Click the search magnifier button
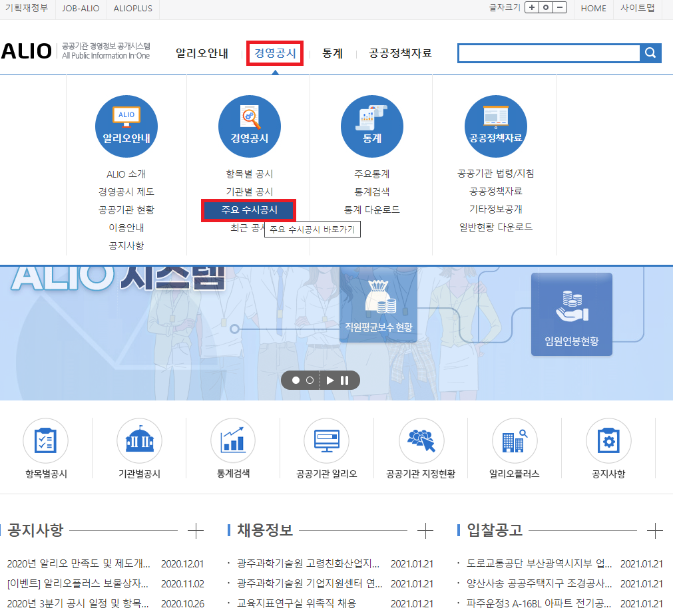This screenshot has width=675, height=616. (x=650, y=53)
